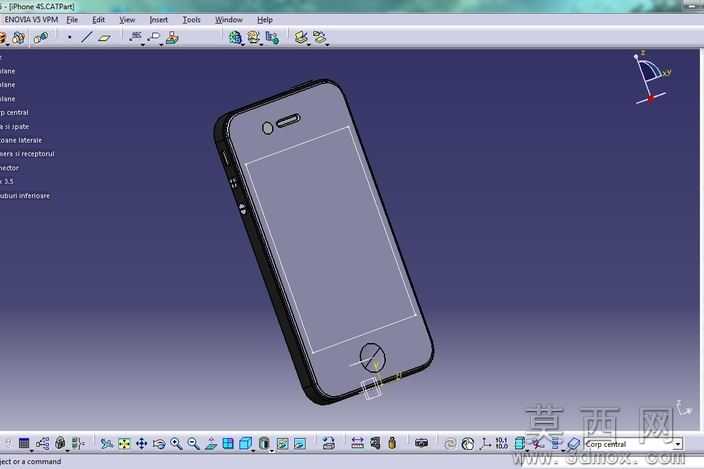Open the 3D annotation capture icon
The width and height of the screenshot is (704, 469).
tap(172, 37)
